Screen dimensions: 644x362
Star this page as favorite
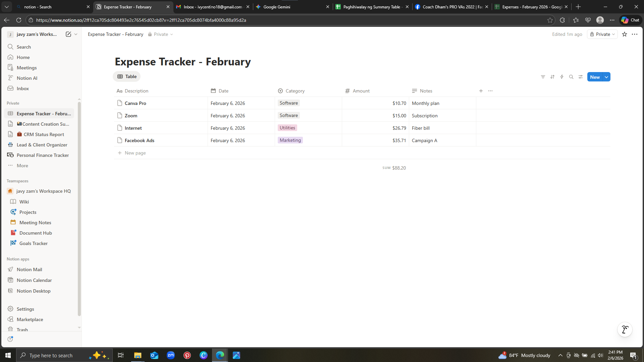(625, 34)
